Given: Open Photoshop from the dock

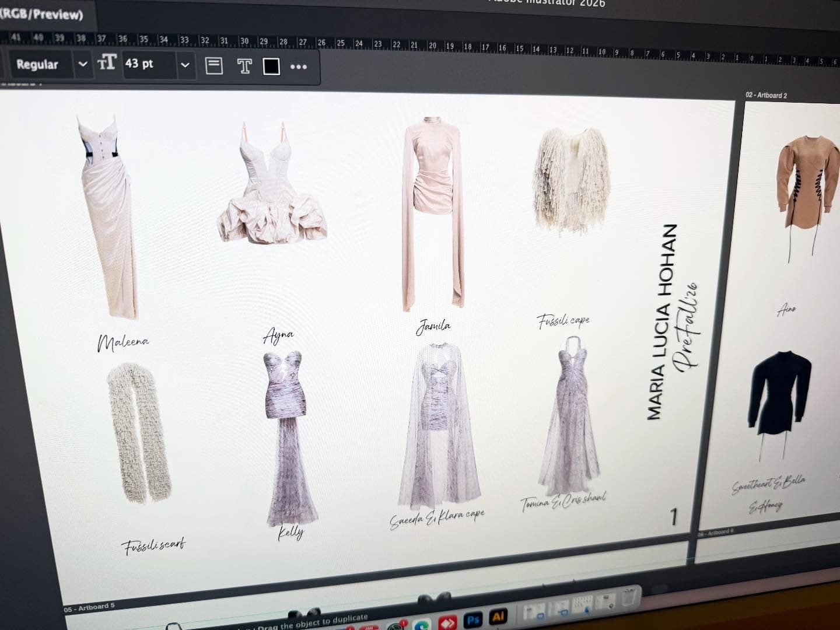Looking at the screenshot, I should (x=473, y=618).
